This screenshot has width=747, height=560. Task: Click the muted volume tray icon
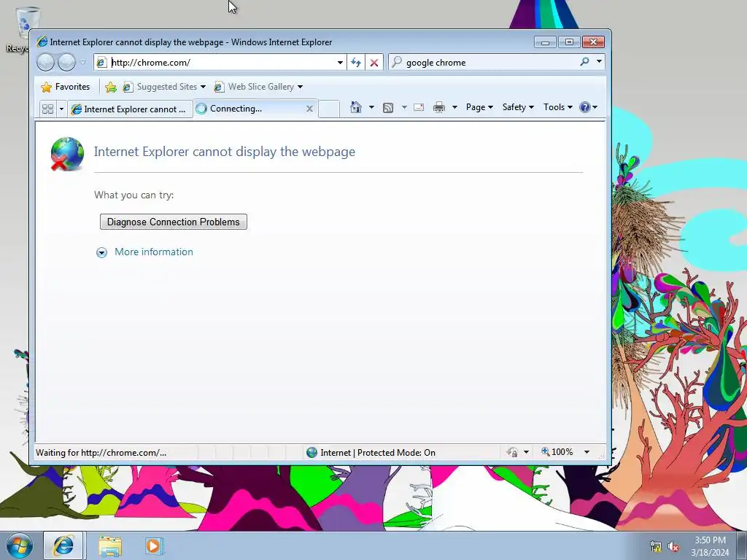pos(673,547)
